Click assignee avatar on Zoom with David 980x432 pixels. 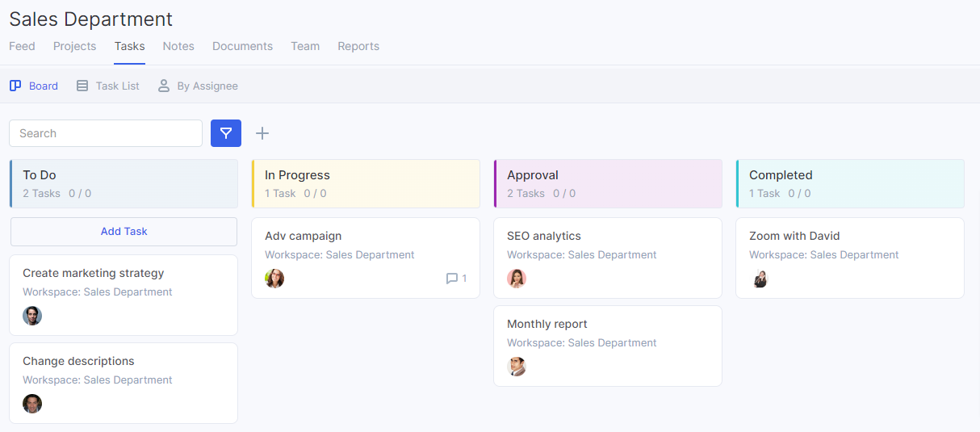click(x=759, y=279)
